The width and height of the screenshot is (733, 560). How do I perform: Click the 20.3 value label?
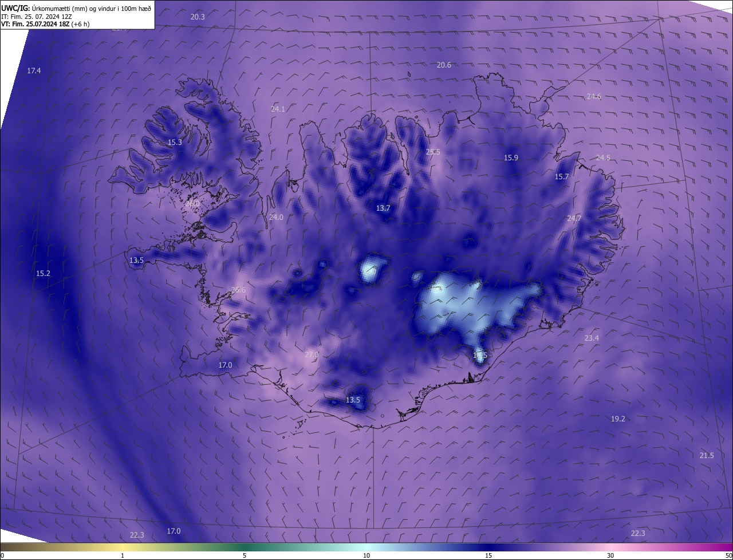pyautogui.click(x=198, y=17)
